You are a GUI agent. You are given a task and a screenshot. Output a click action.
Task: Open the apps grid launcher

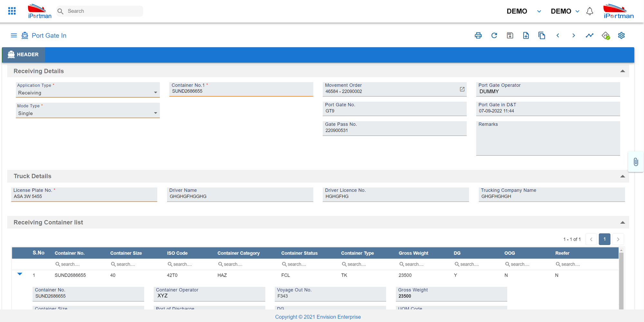pos(12,11)
